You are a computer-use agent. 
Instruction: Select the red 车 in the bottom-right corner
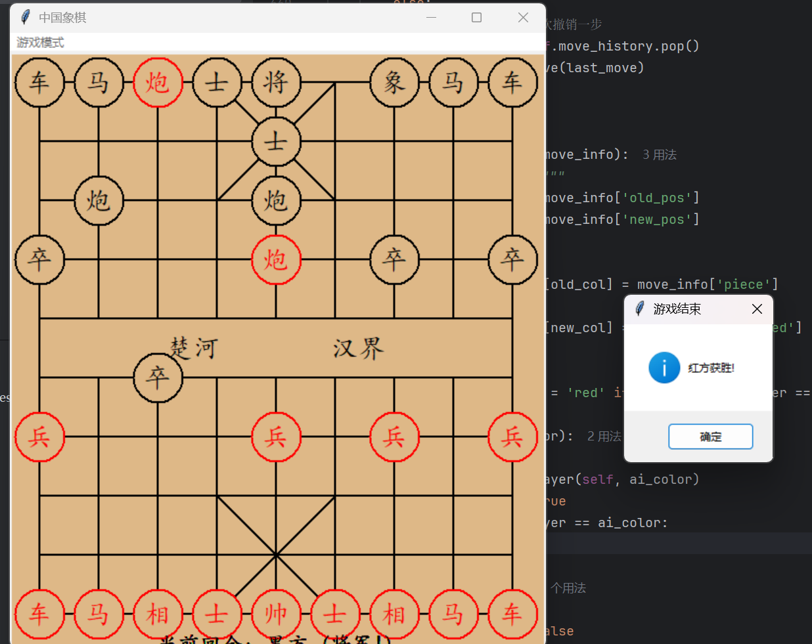click(512, 614)
